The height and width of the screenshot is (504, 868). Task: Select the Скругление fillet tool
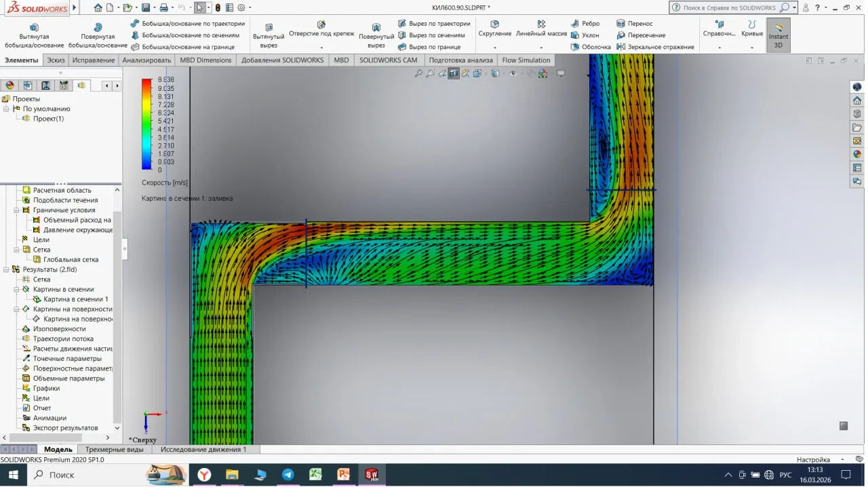point(494,25)
